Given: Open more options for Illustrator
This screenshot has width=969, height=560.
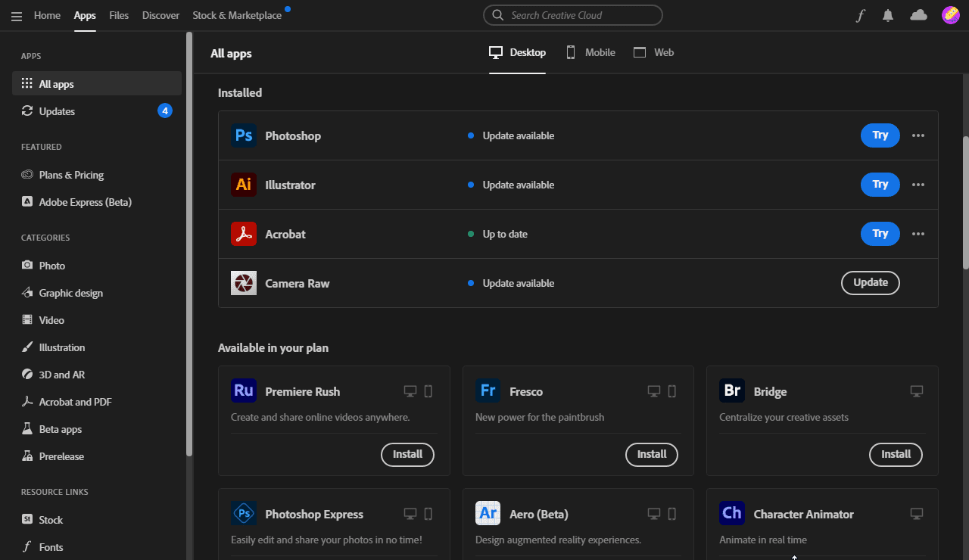Looking at the screenshot, I should pyautogui.click(x=918, y=185).
